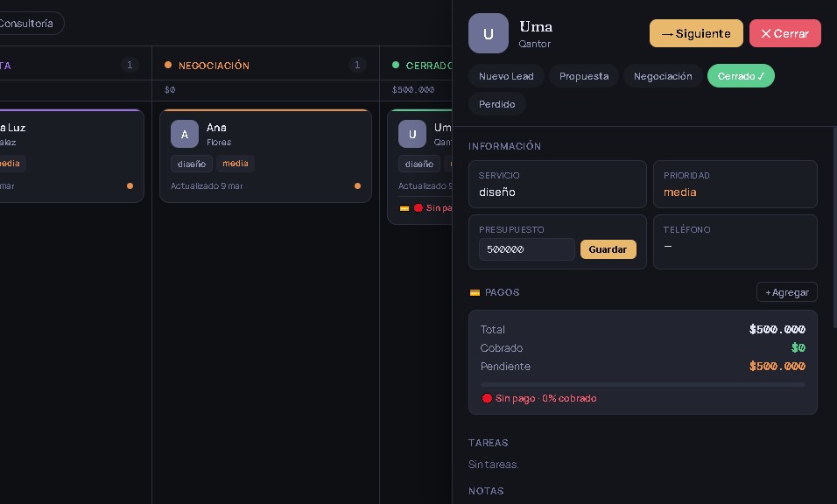Set the lead stage to Propuesta

[583, 76]
